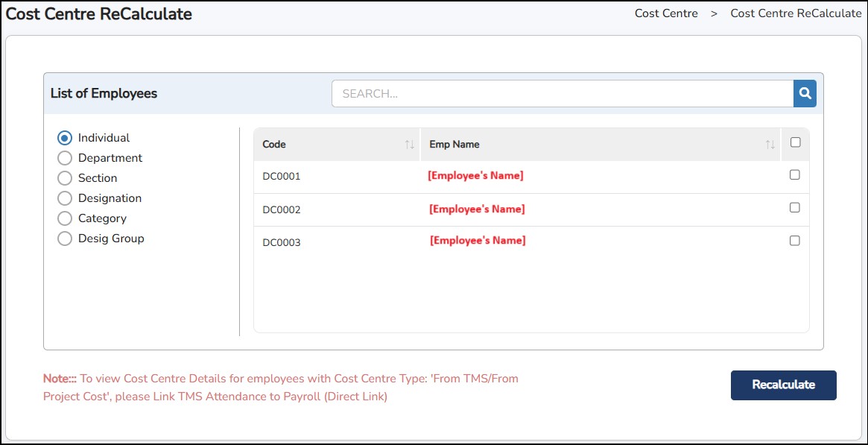The width and height of the screenshot is (868, 445).
Task: Pick the Designation radio option
Action: click(x=65, y=198)
